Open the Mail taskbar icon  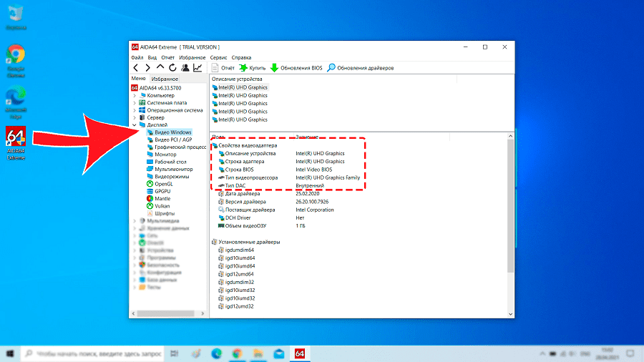pos(279,353)
